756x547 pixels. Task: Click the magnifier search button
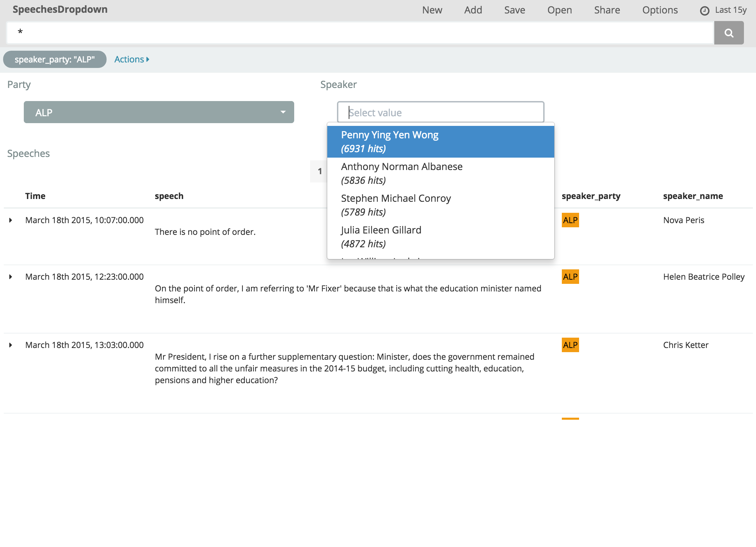[728, 33]
